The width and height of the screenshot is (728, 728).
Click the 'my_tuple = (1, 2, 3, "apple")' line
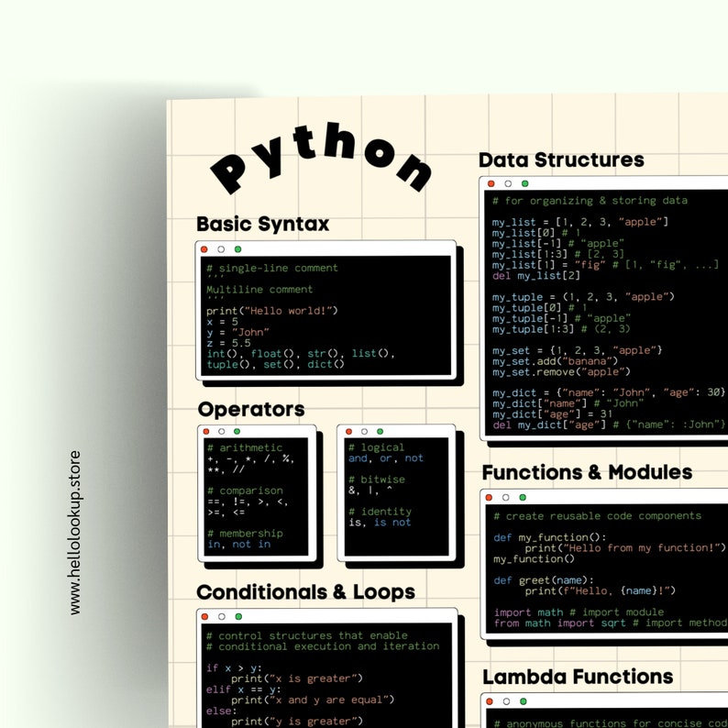pos(583,297)
